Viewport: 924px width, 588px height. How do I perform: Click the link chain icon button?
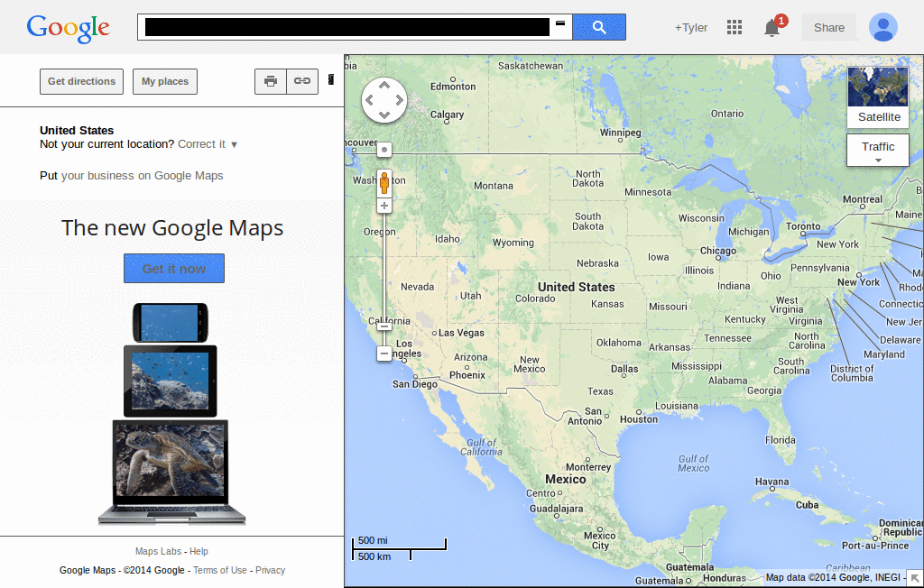[302, 81]
